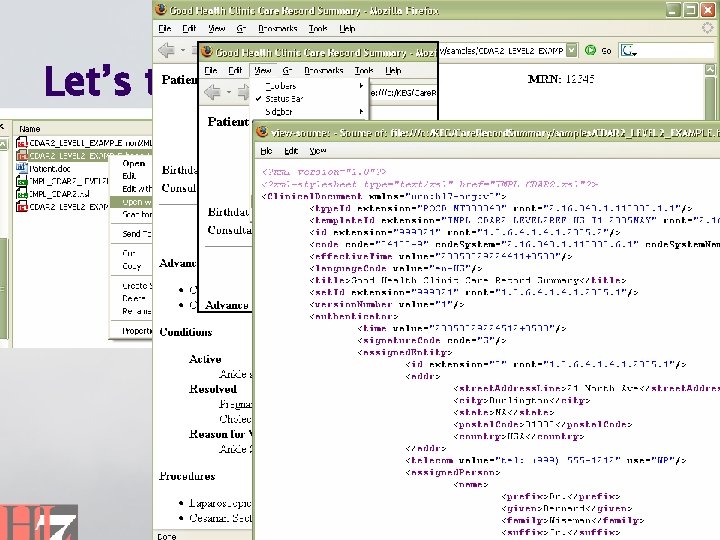Click the Forward arrow in the middle Firefox window
Screen dimensions: 720x540
pos(244,92)
